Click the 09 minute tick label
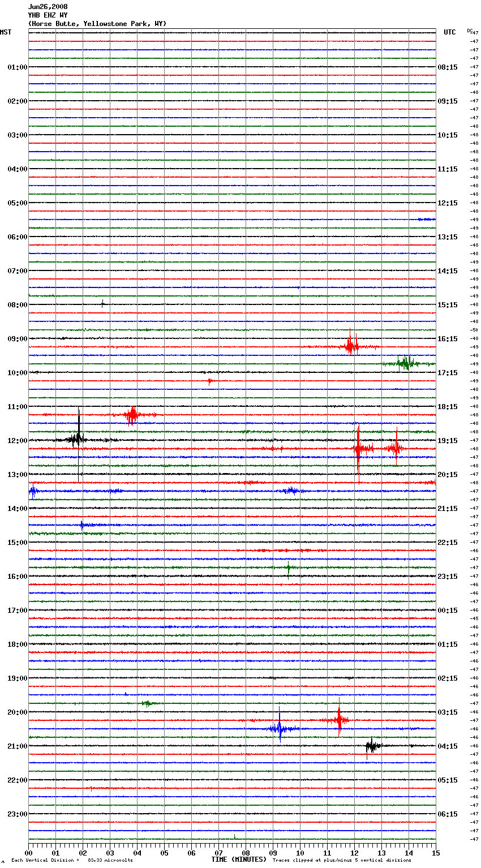Screen dimensions: 481x868 (273, 853)
